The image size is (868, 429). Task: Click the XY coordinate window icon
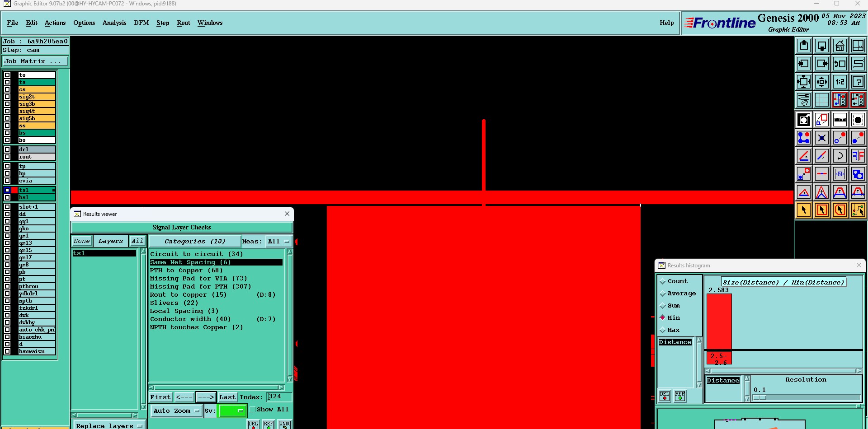coord(858,46)
